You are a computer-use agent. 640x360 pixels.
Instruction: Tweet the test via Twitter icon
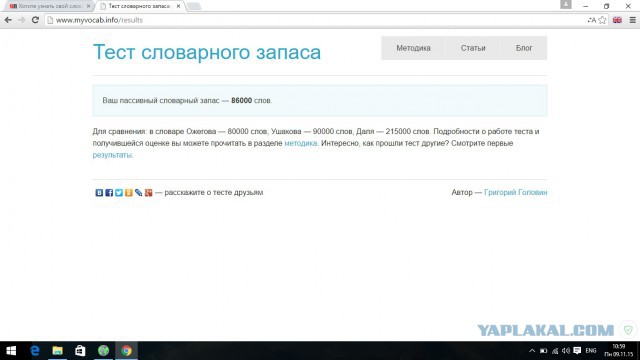(x=119, y=193)
